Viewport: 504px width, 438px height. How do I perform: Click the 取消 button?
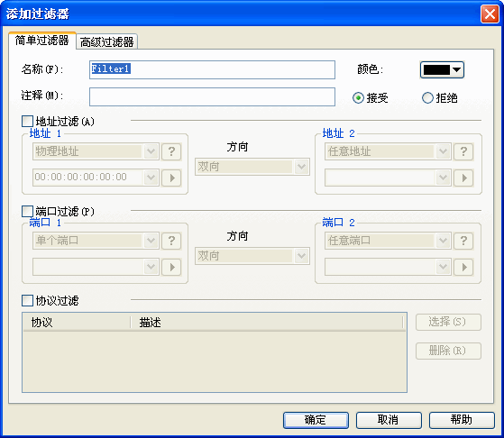click(x=389, y=420)
